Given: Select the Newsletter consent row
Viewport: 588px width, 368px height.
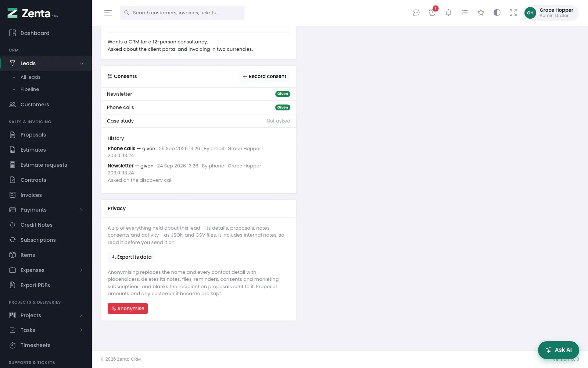Looking at the screenshot, I should point(198,94).
